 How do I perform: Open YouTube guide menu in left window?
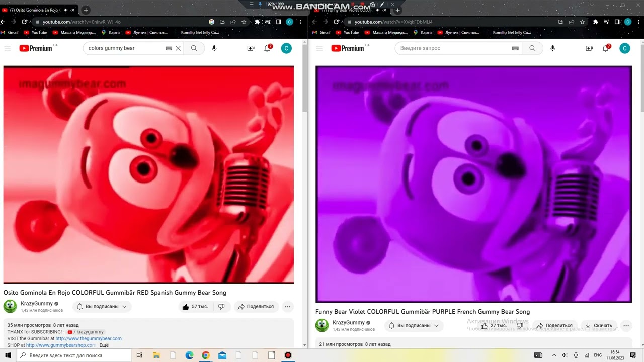(8, 48)
